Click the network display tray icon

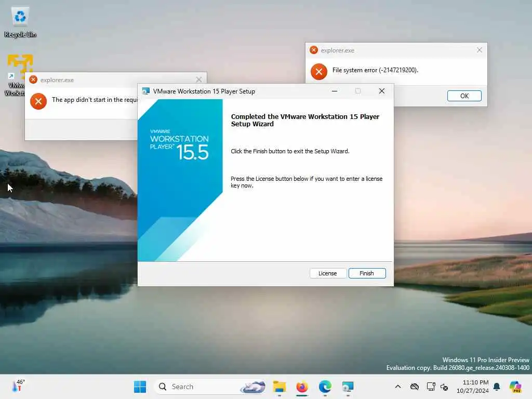[x=431, y=387]
